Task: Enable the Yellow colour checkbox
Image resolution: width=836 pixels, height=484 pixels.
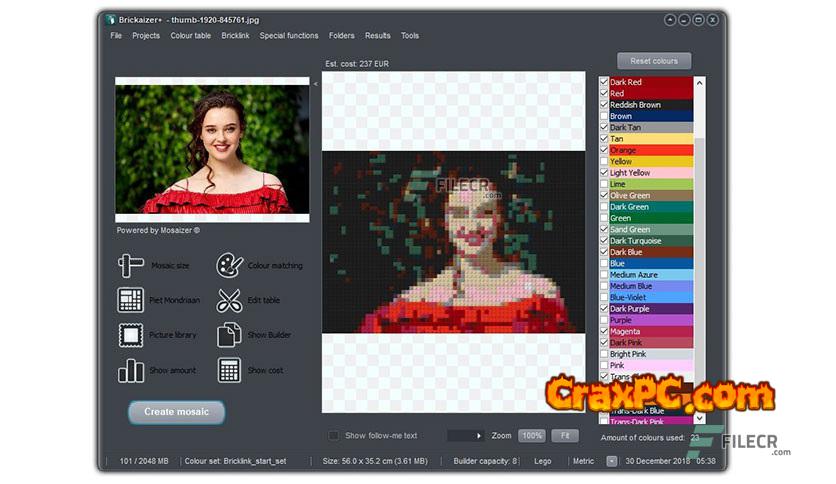Action: [x=603, y=161]
